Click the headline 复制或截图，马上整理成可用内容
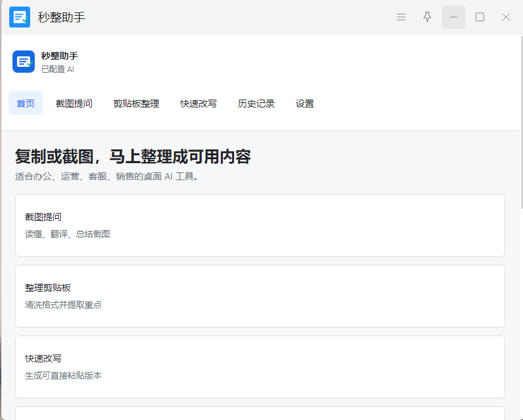The width and height of the screenshot is (523, 420). [x=133, y=157]
